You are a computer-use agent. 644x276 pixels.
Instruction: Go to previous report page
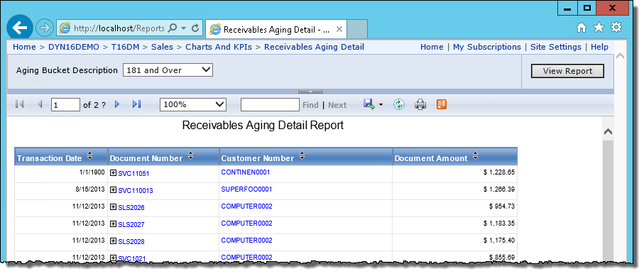click(40, 104)
